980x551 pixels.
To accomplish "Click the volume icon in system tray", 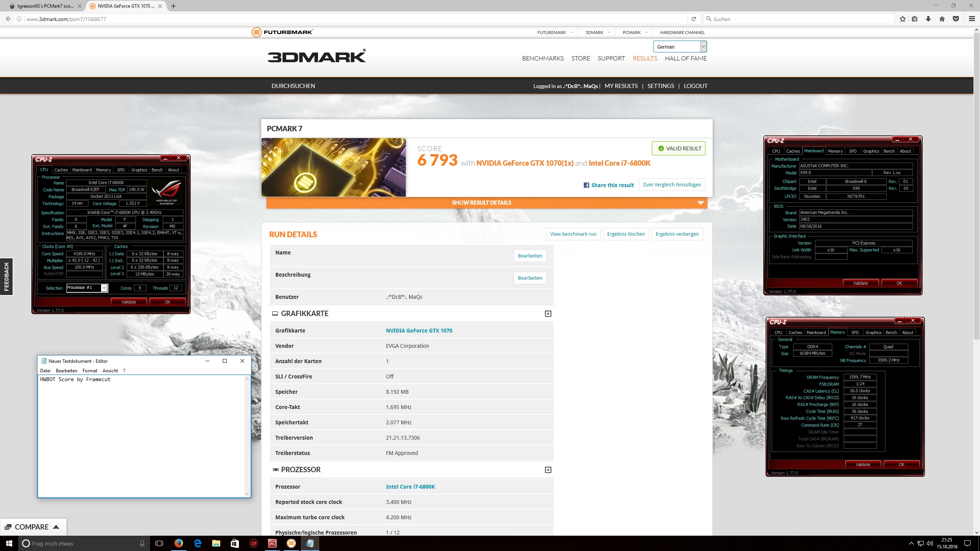I will 929,543.
